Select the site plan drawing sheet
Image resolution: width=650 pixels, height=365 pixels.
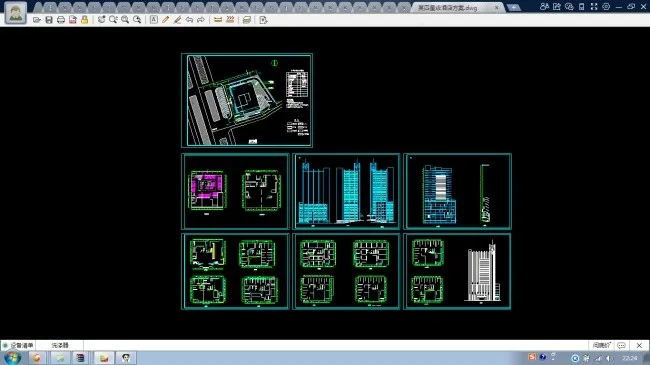pos(247,100)
